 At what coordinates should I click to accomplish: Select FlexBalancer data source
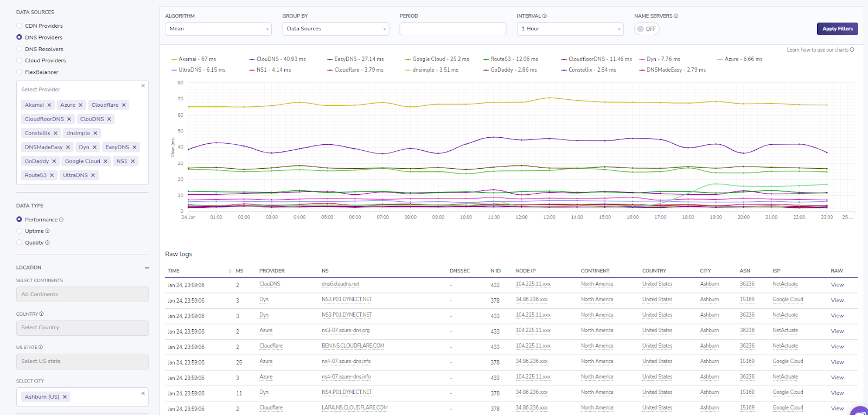coord(20,72)
